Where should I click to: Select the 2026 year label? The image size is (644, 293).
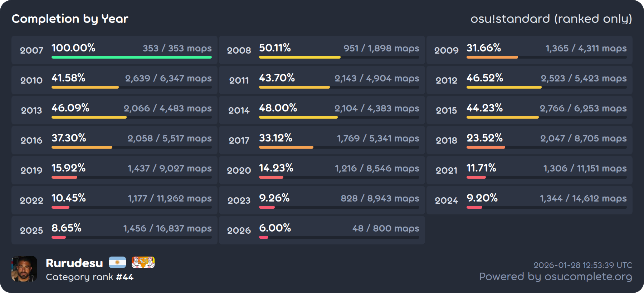click(x=239, y=230)
